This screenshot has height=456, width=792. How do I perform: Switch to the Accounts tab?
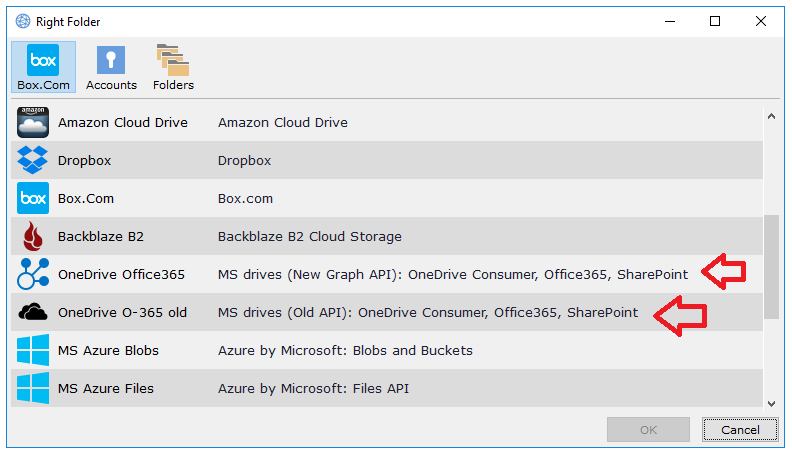tap(111, 67)
